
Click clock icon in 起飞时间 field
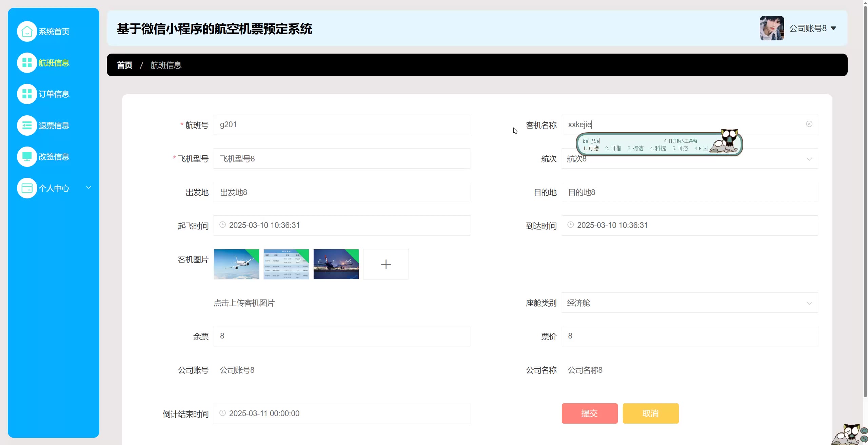(222, 225)
